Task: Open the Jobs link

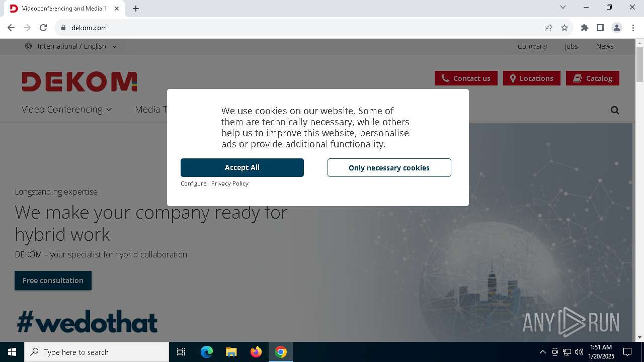Action: coord(571,46)
